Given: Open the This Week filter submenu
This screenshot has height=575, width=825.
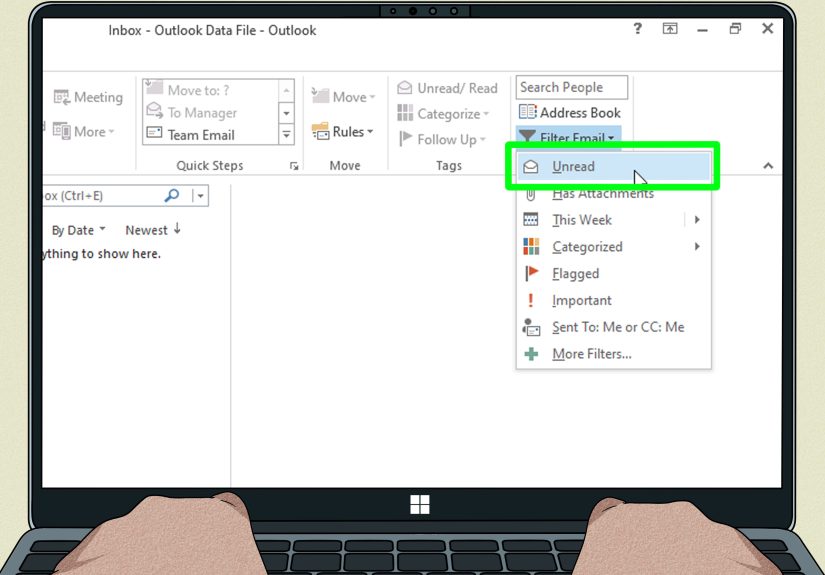Looking at the screenshot, I should pyautogui.click(x=613, y=220).
